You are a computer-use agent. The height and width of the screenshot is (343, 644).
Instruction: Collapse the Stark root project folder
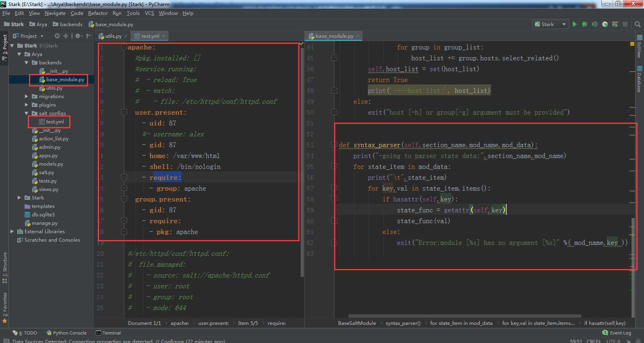click(12, 45)
